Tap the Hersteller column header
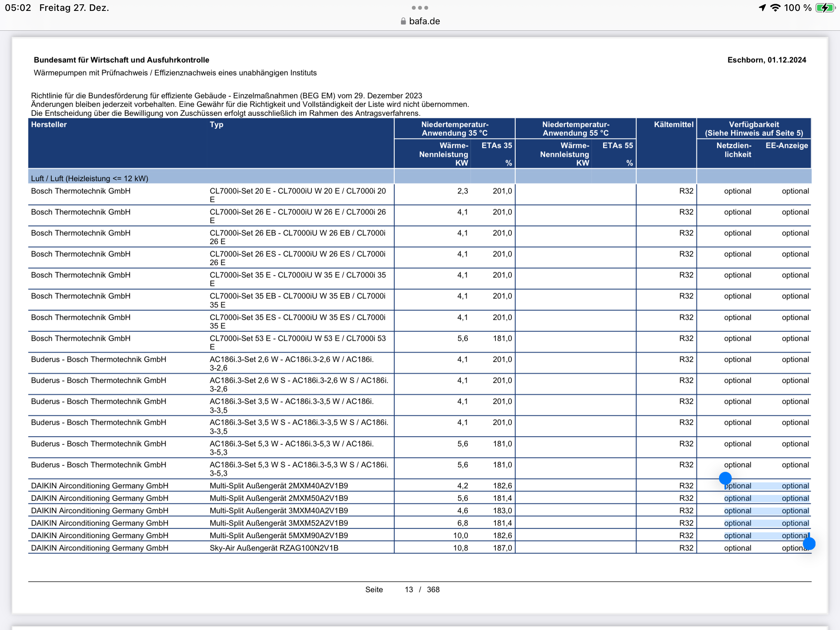The height and width of the screenshot is (630, 840). coord(49,124)
